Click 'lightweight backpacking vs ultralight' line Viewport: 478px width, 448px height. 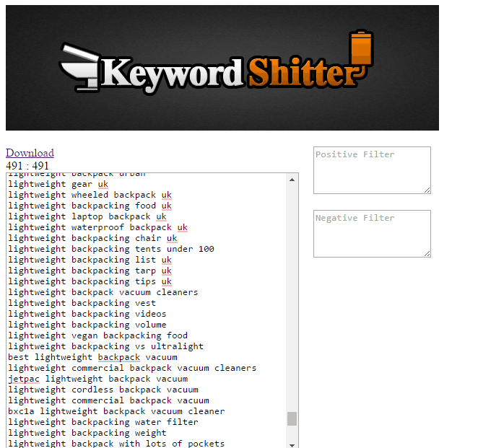click(x=106, y=346)
